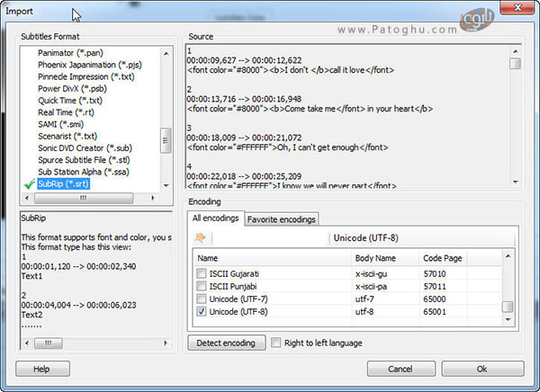
Task: Enable Right to left language option
Action: [276, 343]
